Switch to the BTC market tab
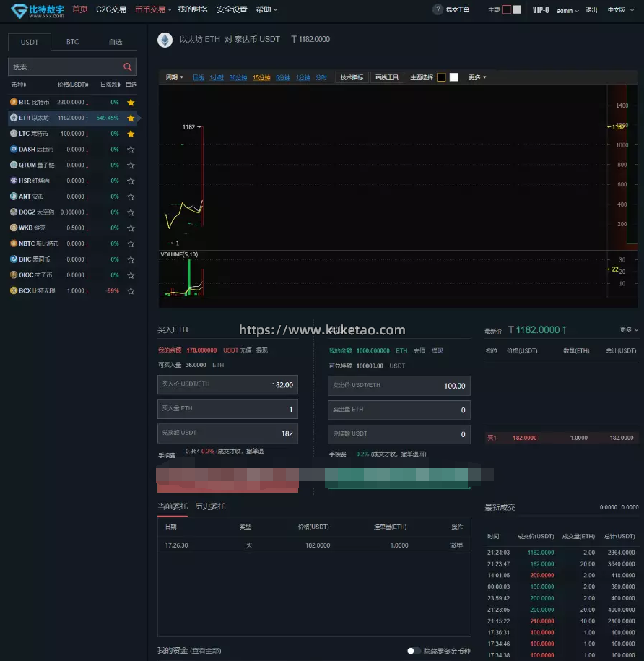The width and height of the screenshot is (644, 661). point(72,42)
